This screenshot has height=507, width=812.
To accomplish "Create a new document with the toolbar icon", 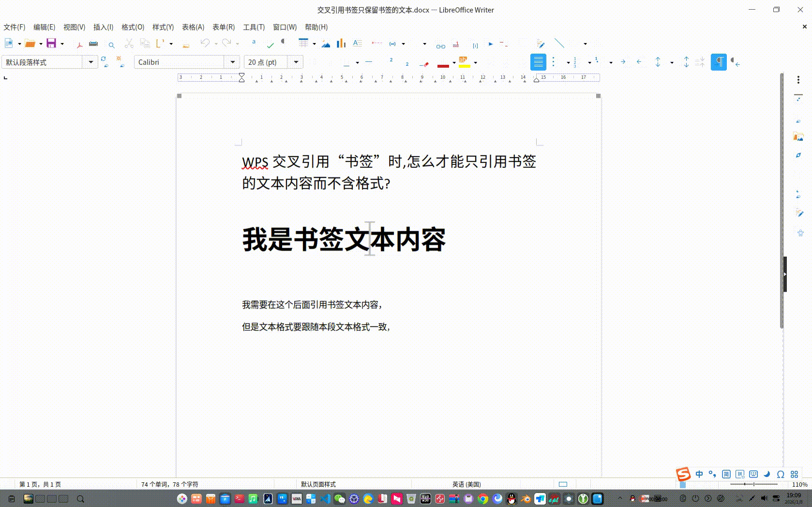I will tap(9, 44).
